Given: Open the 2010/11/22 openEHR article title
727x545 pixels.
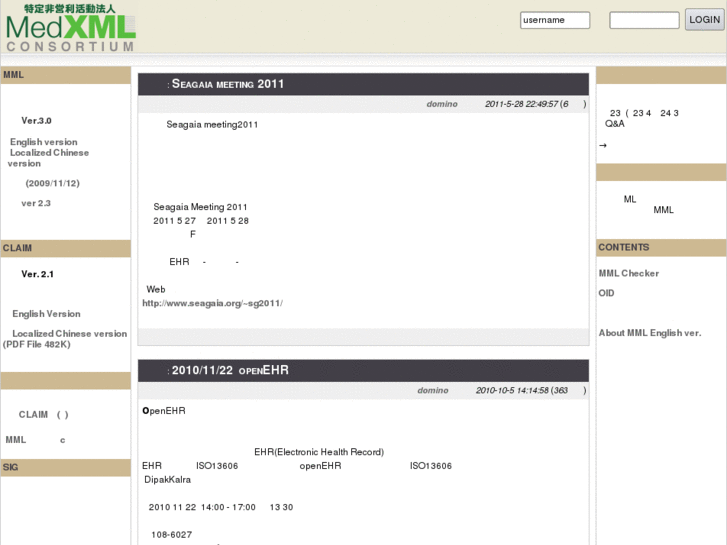Looking at the screenshot, I should tap(230, 370).
